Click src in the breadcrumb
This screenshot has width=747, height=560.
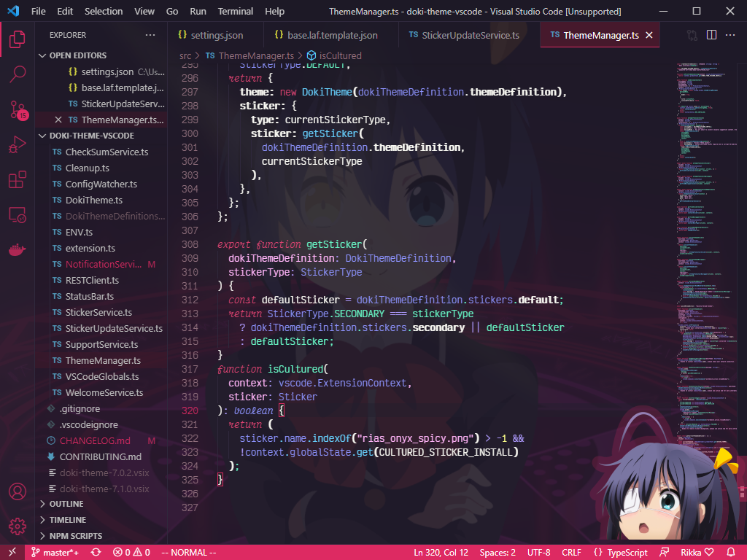pos(185,55)
